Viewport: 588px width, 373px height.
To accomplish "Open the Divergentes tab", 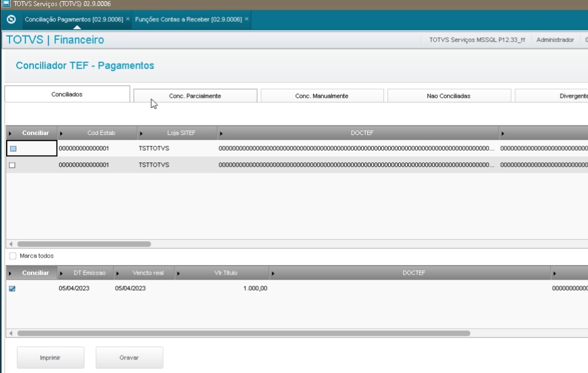I will (551, 96).
